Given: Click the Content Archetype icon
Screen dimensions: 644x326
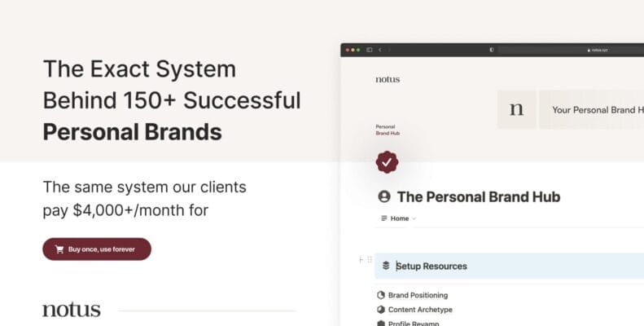Looking at the screenshot, I should click(380, 310).
